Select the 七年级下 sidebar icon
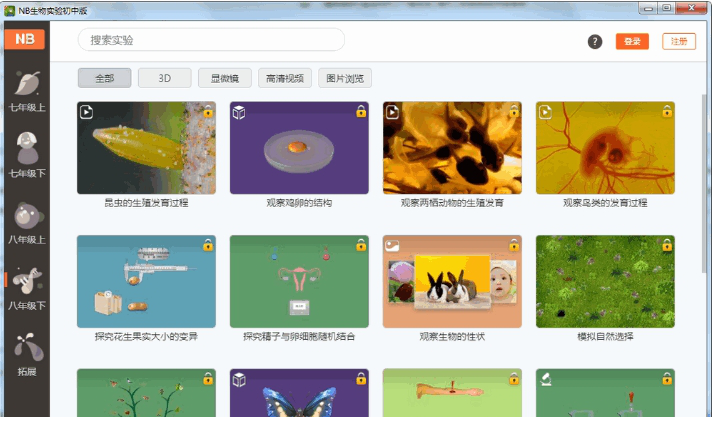712x433 pixels. click(x=26, y=158)
